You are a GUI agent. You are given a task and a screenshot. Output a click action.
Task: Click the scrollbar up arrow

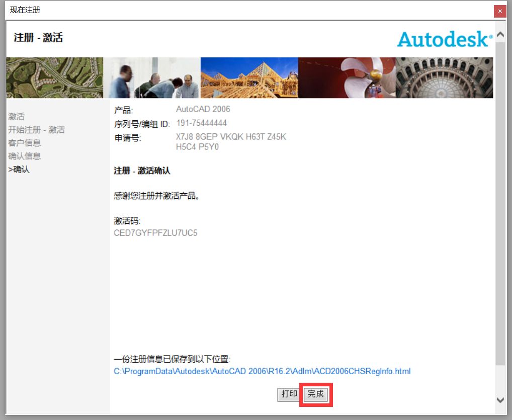click(500, 35)
